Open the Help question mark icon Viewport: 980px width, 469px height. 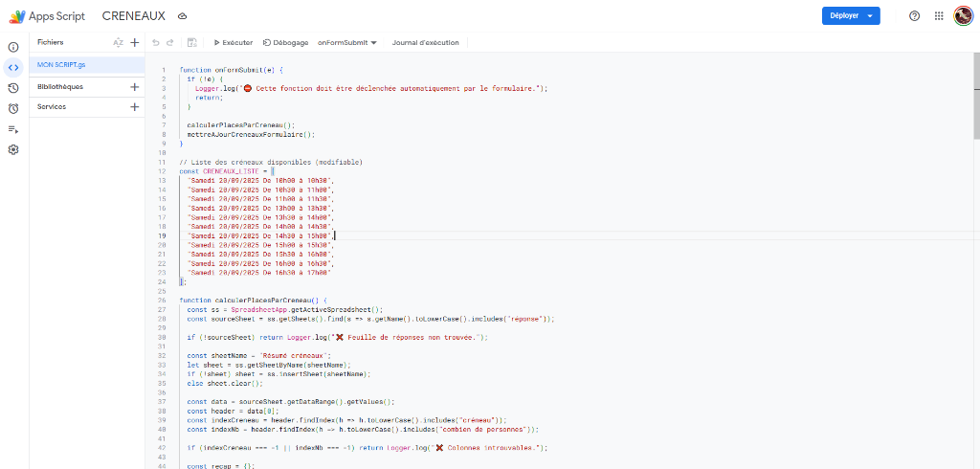coord(914,16)
